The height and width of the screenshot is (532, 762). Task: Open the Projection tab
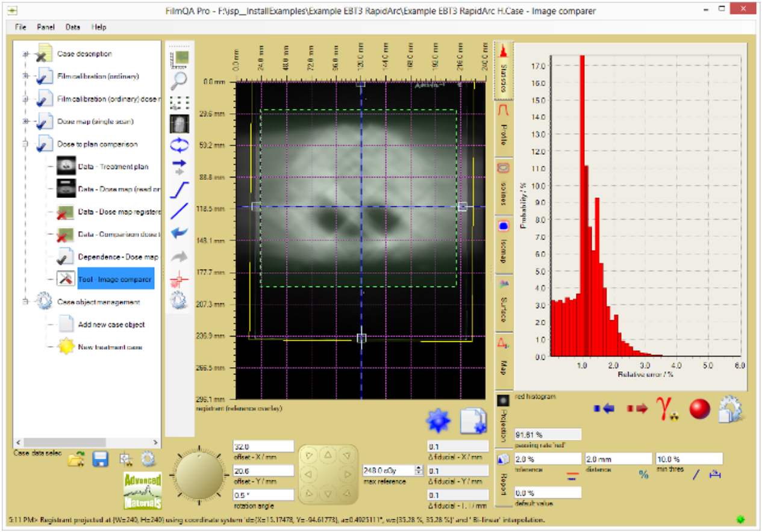click(x=503, y=419)
